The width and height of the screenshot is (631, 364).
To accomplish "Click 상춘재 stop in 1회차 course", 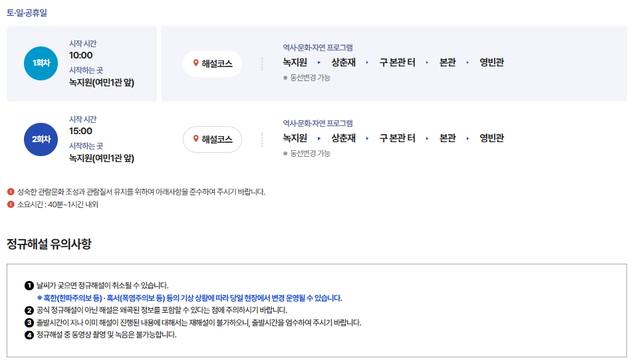I will pyautogui.click(x=343, y=62).
